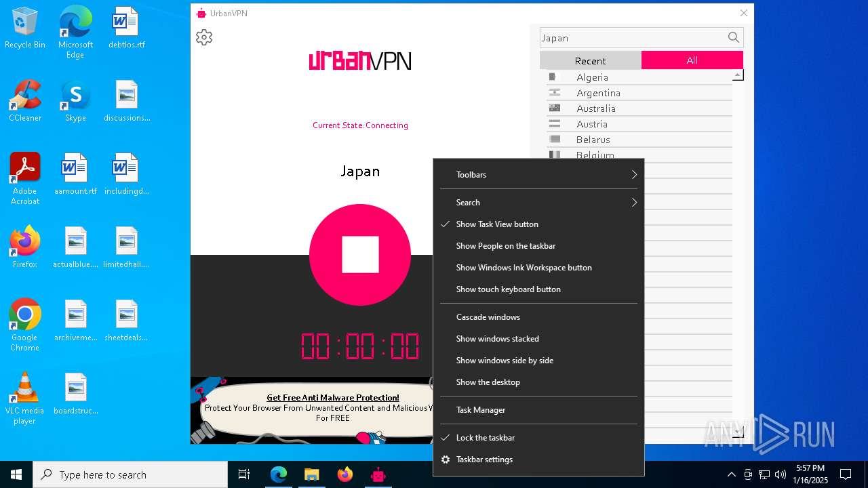Select the debtlos.rtf desktop file
The width and height of the screenshot is (868, 488).
pyautogui.click(x=127, y=28)
